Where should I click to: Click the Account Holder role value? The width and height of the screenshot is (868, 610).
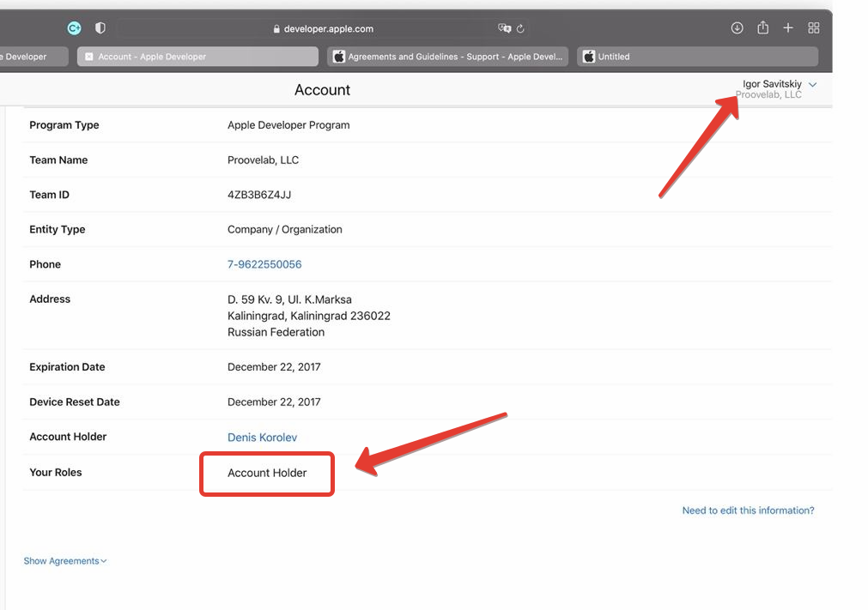267,473
